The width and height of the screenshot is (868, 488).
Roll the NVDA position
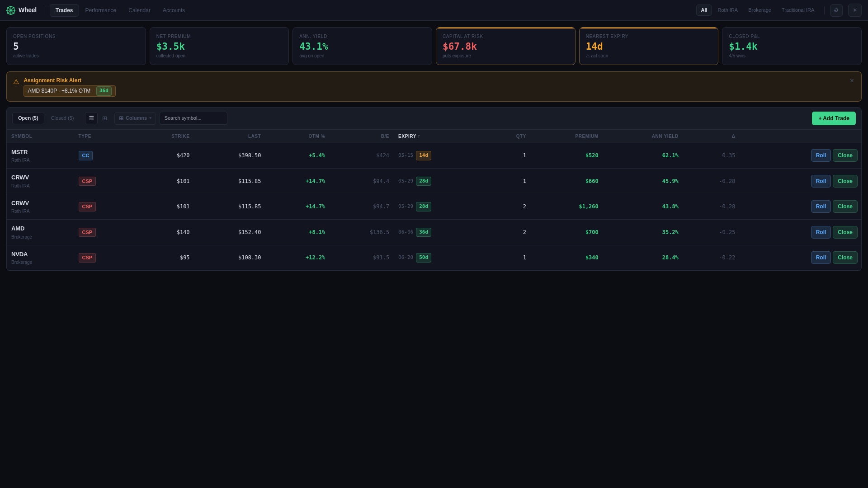pos(821,258)
